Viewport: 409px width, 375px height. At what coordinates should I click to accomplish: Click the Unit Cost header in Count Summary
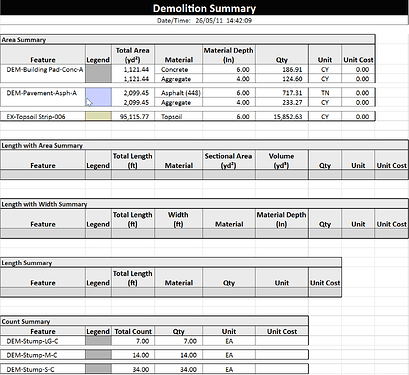(x=282, y=331)
